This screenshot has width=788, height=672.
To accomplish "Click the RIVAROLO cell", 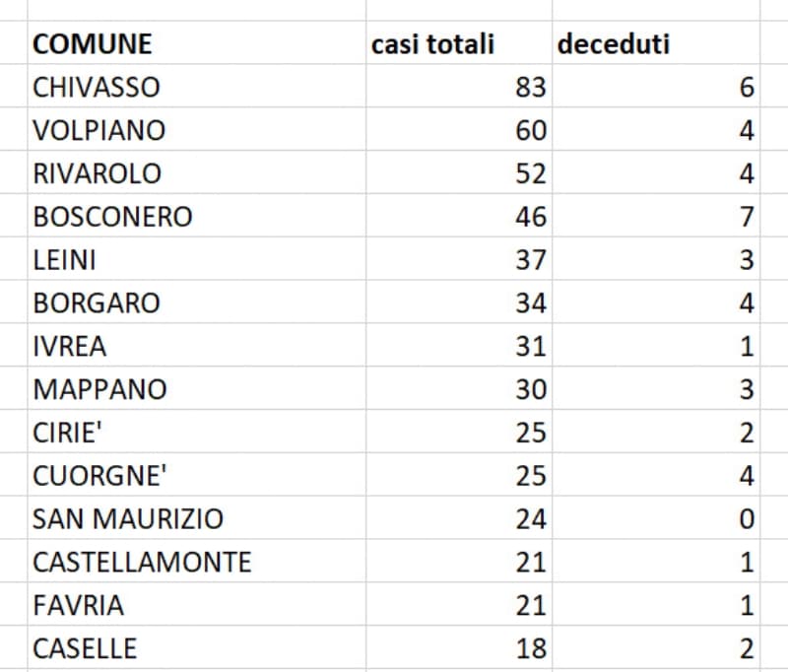I will 98,173.
